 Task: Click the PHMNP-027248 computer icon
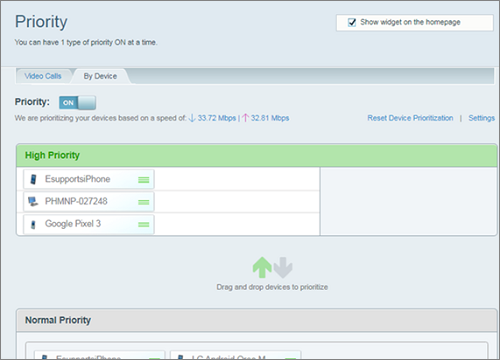tap(33, 201)
